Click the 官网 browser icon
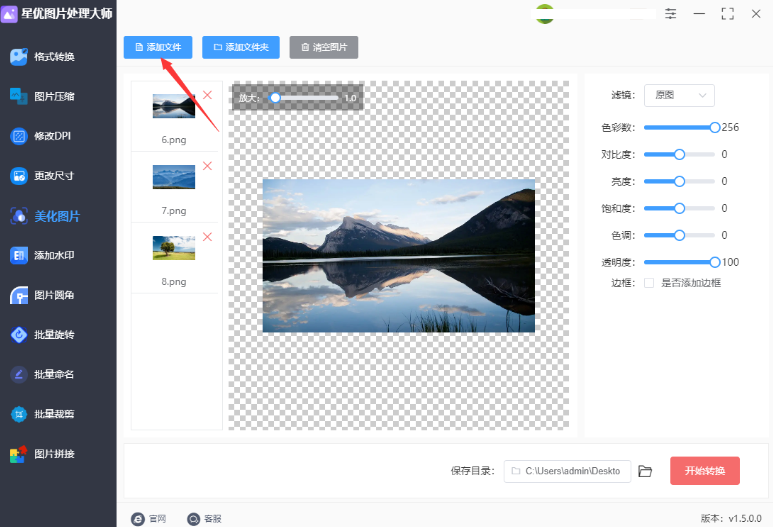The image size is (773, 527). pyautogui.click(x=138, y=519)
